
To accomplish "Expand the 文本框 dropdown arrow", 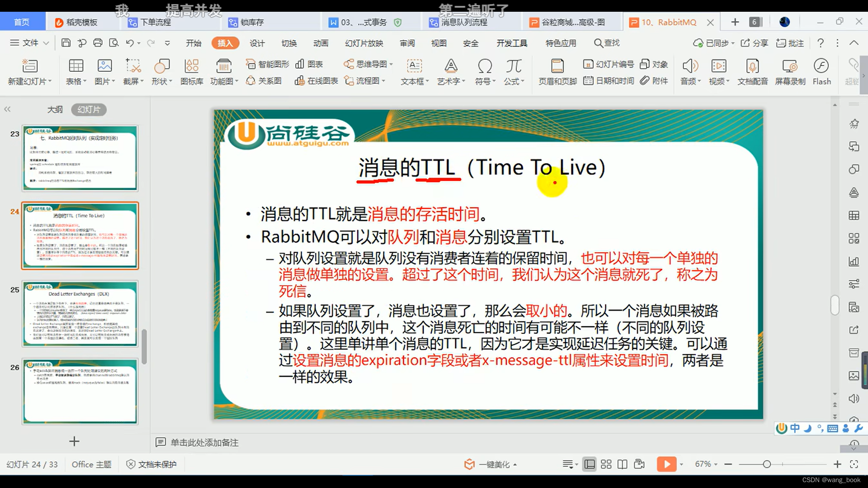I will coord(427,82).
